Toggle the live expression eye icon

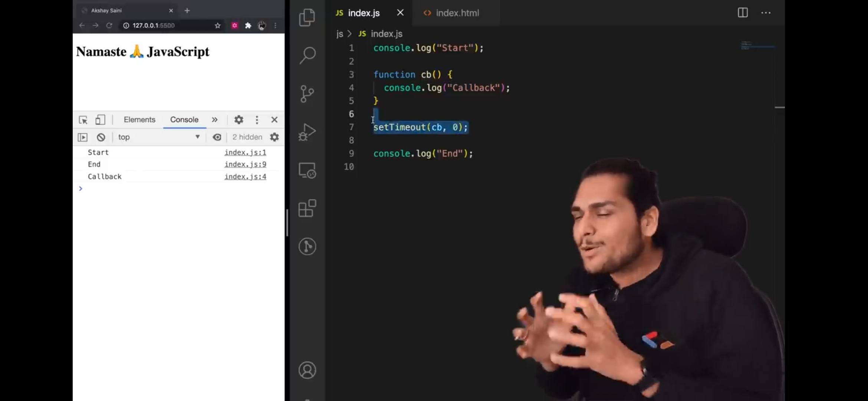(217, 137)
